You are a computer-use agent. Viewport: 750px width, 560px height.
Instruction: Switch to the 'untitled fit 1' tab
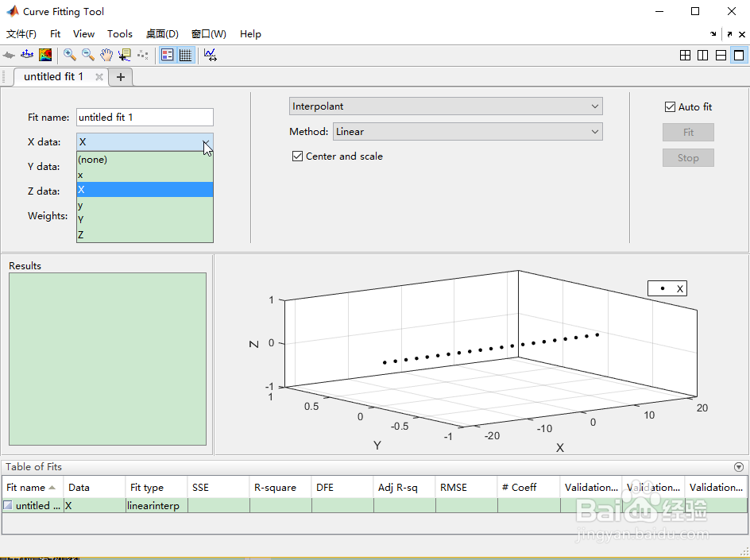point(53,76)
